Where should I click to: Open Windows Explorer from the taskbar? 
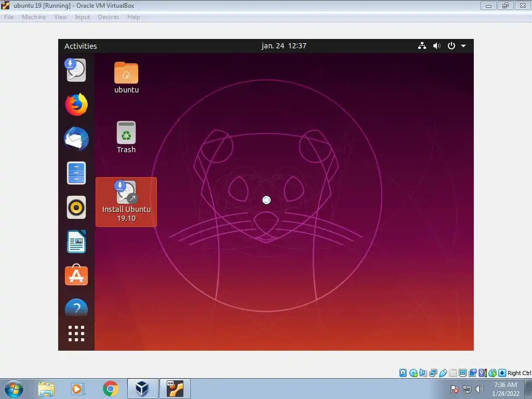[46, 389]
